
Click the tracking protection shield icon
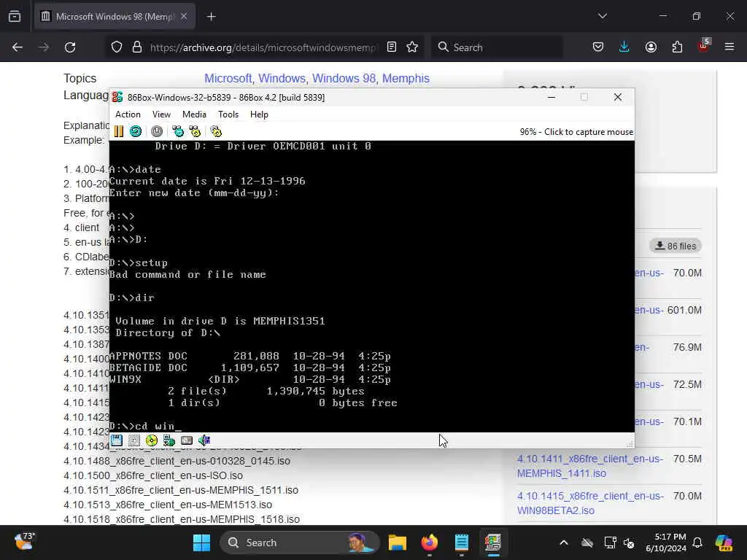pyautogui.click(x=117, y=47)
